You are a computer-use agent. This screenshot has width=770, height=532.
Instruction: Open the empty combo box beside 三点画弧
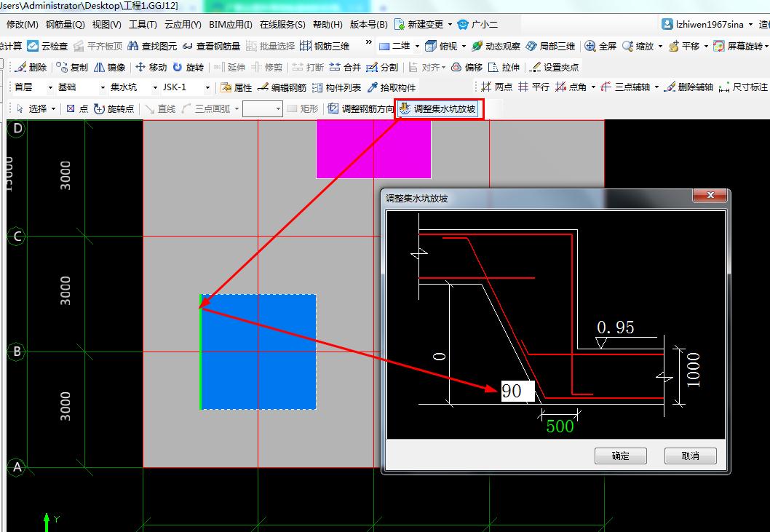point(263,108)
